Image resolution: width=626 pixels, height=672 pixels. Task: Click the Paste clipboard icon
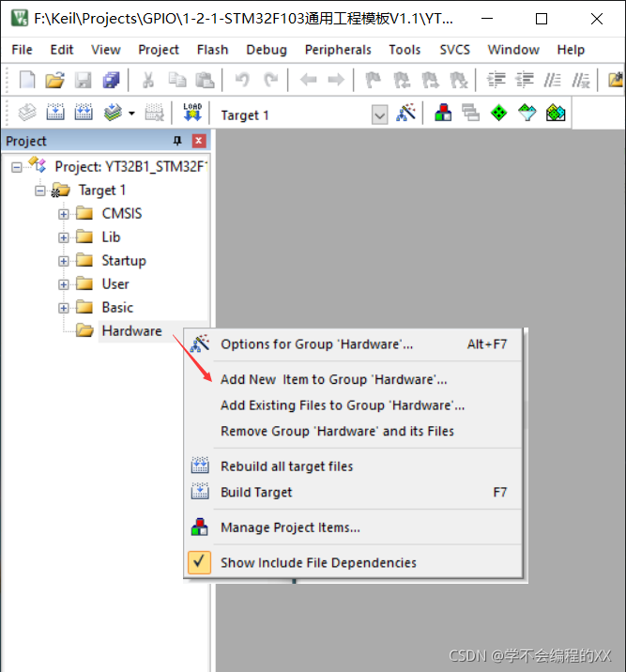pyautogui.click(x=205, y=80)
